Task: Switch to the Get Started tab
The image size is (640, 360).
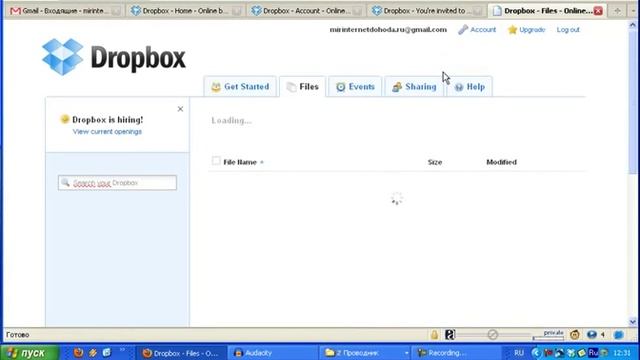Action: (x=240, y=87)
